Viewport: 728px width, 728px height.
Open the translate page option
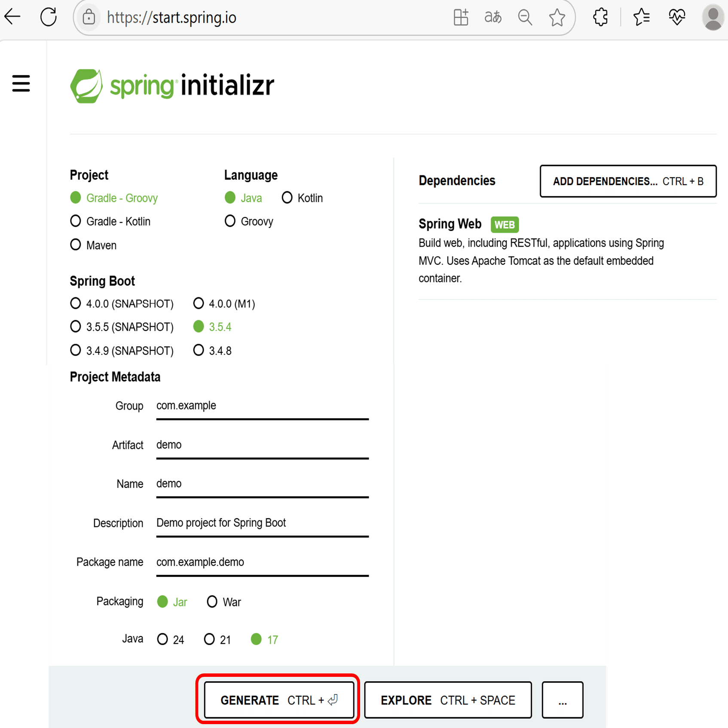click(492, 17)
